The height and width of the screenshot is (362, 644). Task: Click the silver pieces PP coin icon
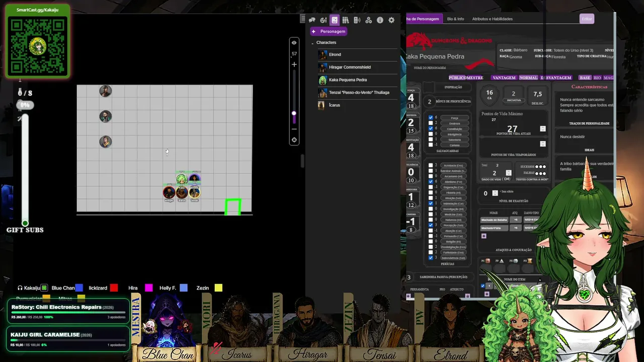point(502,261)
